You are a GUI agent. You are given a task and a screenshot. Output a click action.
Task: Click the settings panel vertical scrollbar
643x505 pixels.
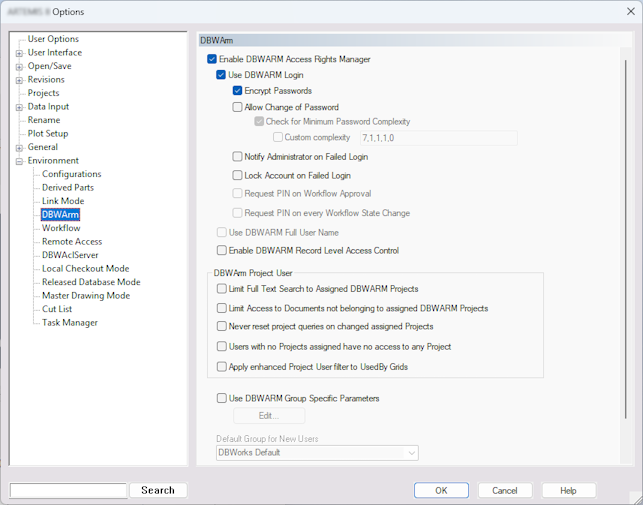coord(625,239)
